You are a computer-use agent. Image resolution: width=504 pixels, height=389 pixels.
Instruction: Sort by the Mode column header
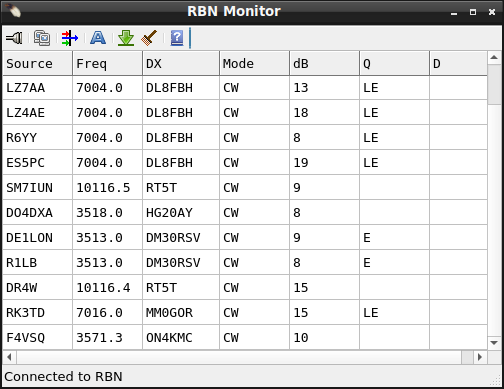(255, 63)
